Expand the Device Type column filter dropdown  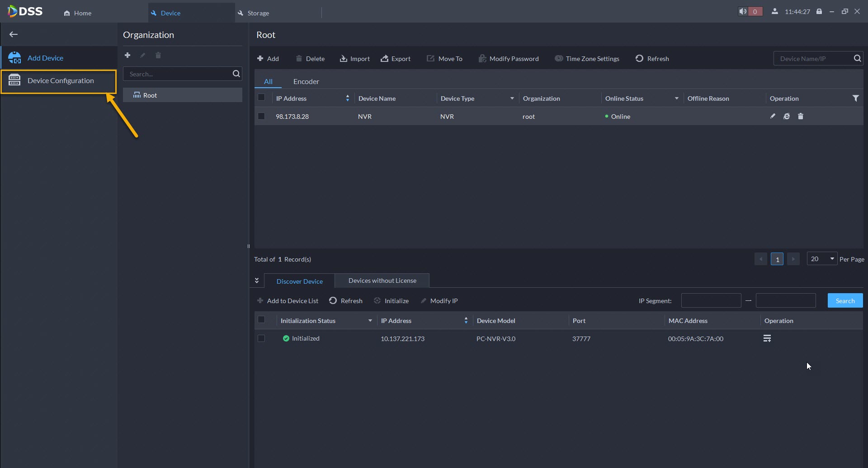(512, 98)
